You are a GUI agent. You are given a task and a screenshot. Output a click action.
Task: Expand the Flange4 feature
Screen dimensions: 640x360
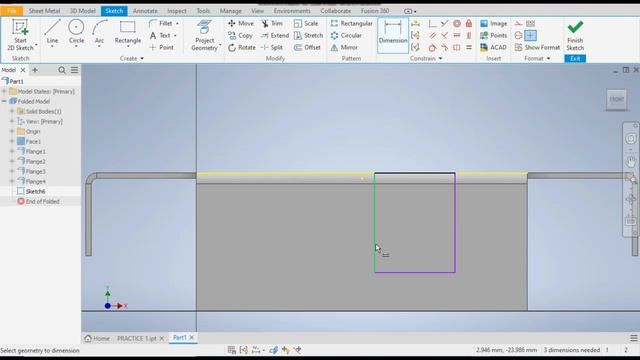pyautogui.click(x=12, y=181)
